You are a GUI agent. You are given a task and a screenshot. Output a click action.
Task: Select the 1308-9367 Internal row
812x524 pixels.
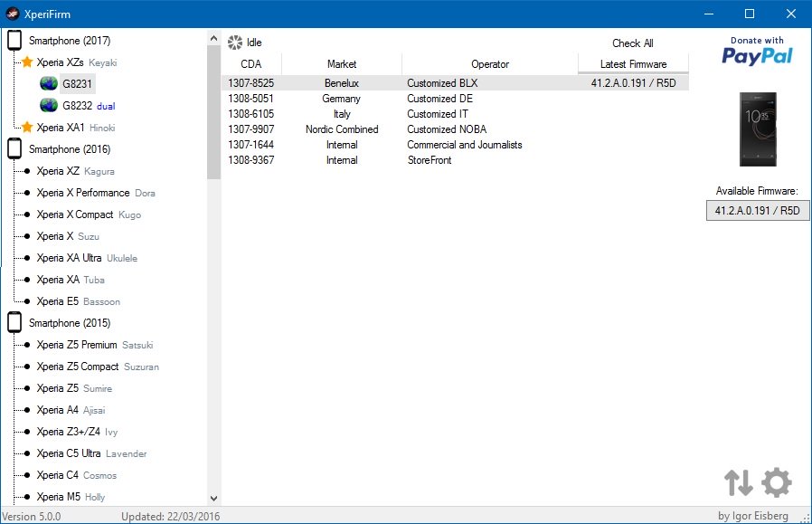pos(455,160)
